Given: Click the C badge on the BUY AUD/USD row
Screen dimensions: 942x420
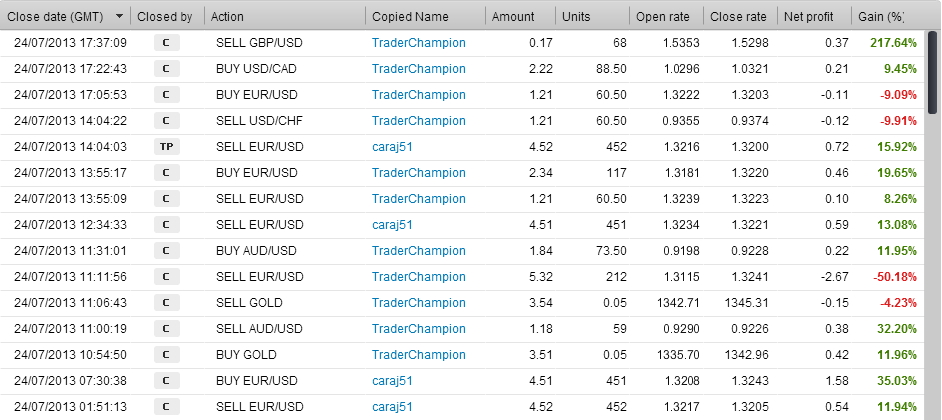Looking at the screenshot, I should pyautogui.click(x=165, y=251).
